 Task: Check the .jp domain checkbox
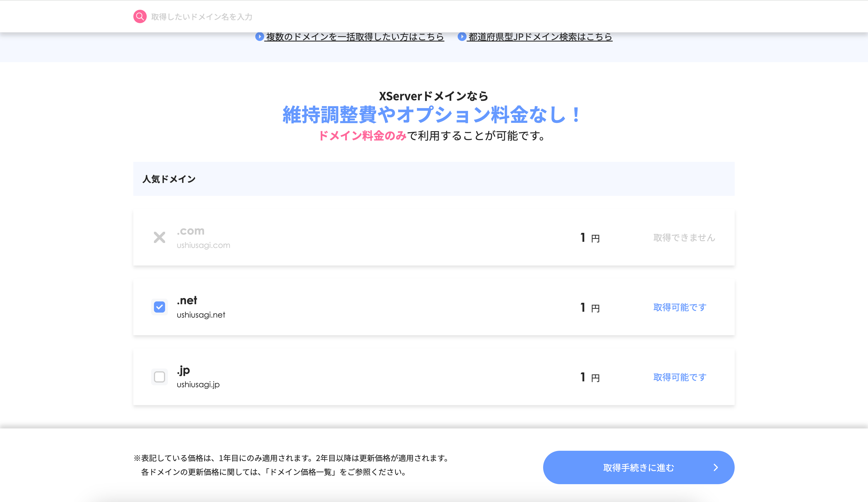(x=160, y=377)
